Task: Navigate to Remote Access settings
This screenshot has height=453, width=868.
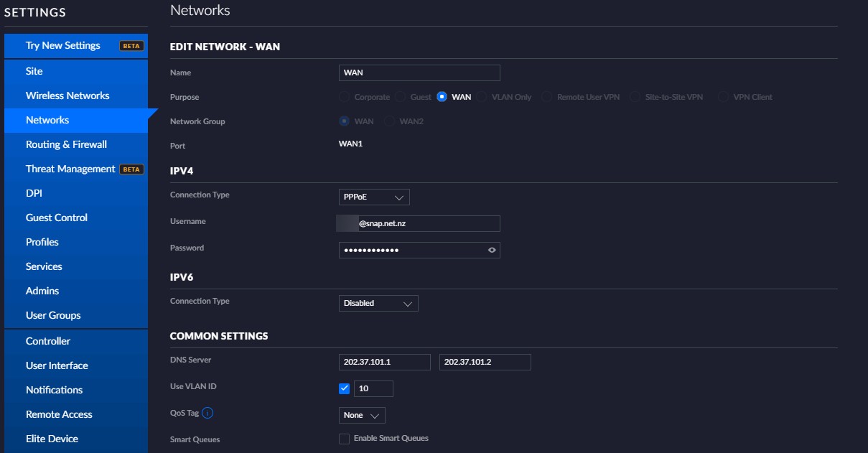Action: [59, 414]
